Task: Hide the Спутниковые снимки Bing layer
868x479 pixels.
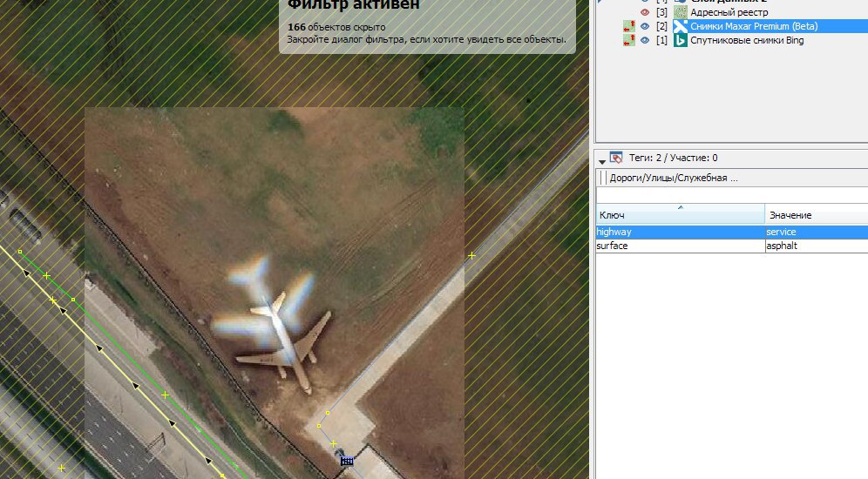Action: click(645, 40)
